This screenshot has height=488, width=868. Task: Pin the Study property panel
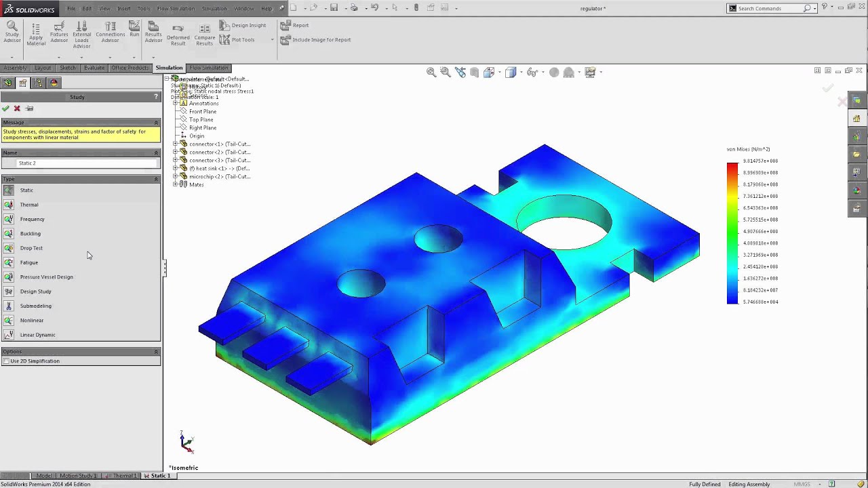(29, 108)
